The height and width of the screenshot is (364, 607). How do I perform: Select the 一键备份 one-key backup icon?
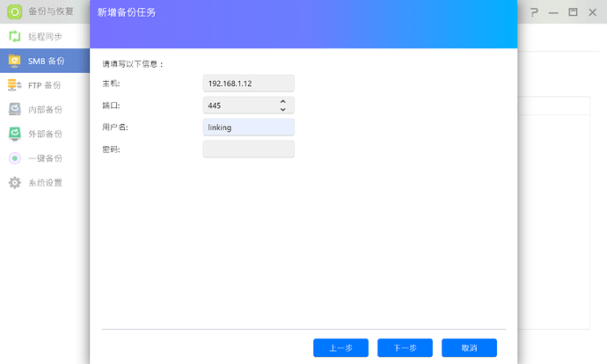pos(14,158)
